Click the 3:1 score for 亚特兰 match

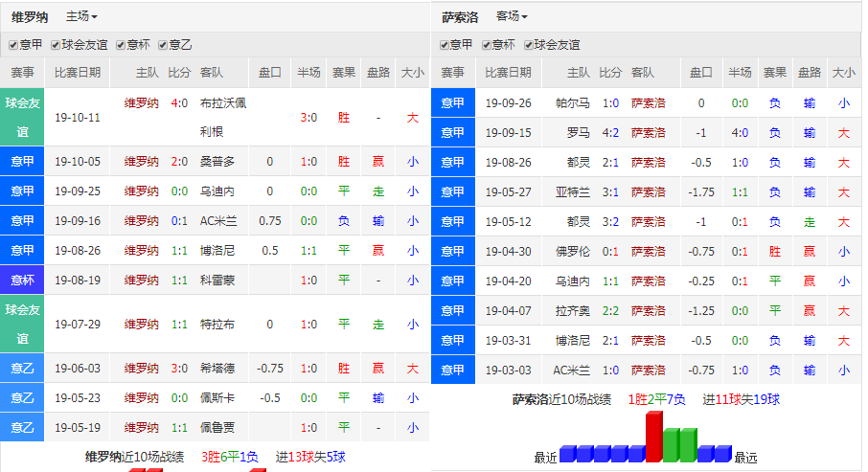click(610, 192)
